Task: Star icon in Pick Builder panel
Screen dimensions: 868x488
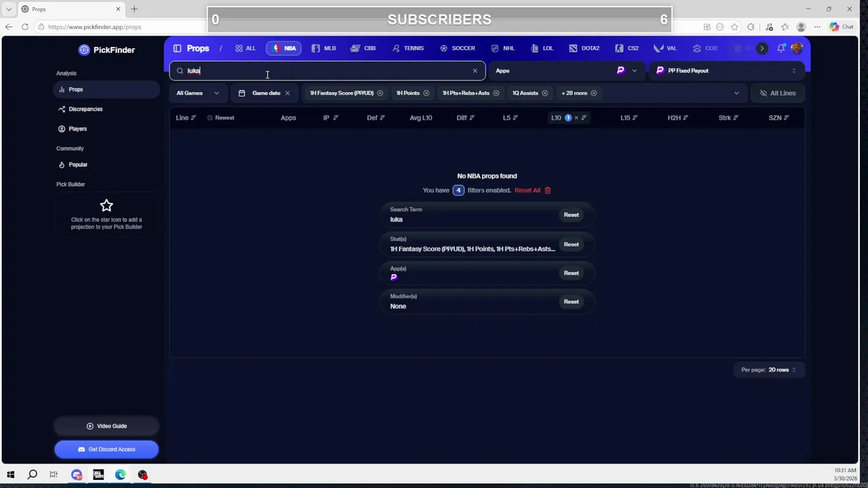Action: 106,205
